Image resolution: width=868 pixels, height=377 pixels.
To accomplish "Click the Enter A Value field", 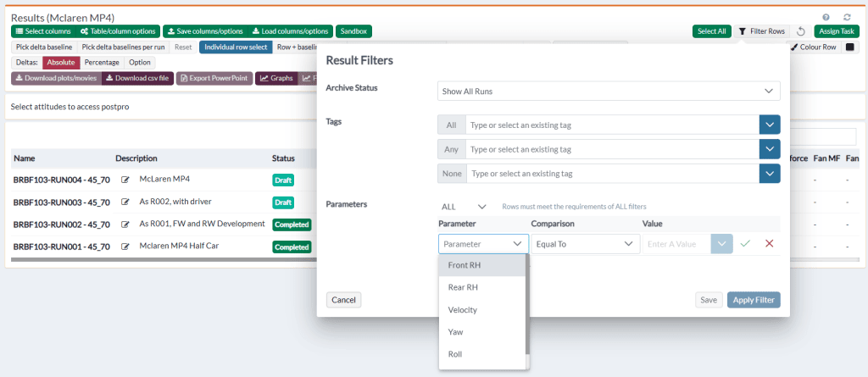I will (676, 244).
